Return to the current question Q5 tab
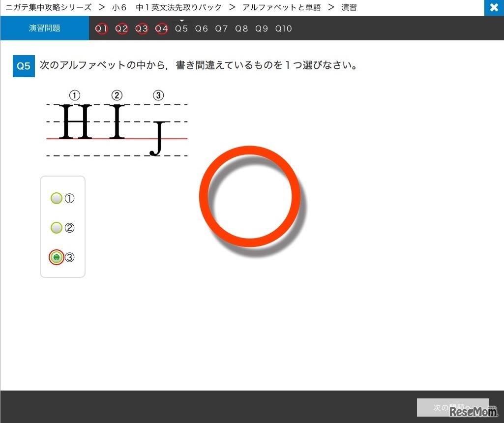 click(181, 29)
